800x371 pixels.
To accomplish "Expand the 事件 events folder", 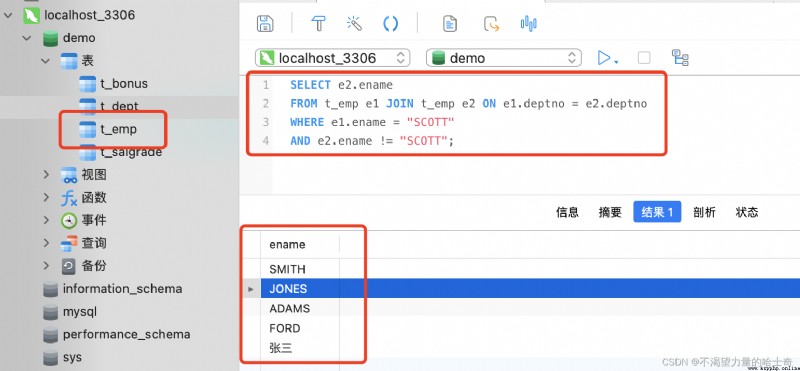I will (x=46, y=220).
